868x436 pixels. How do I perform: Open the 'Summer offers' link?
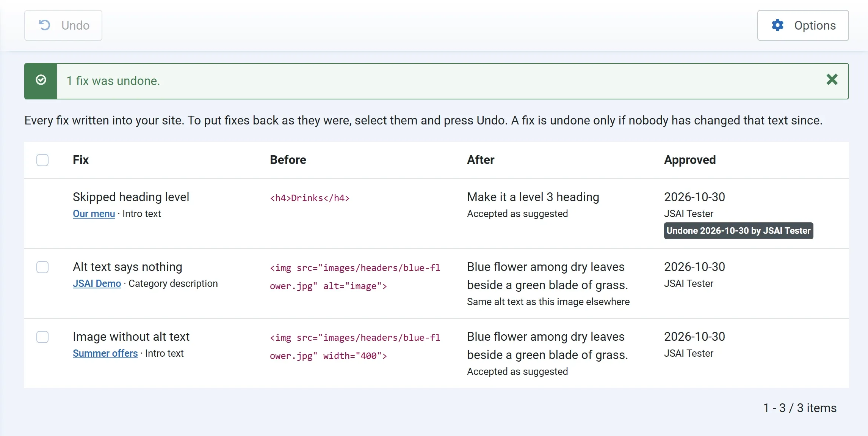(105, 353)
